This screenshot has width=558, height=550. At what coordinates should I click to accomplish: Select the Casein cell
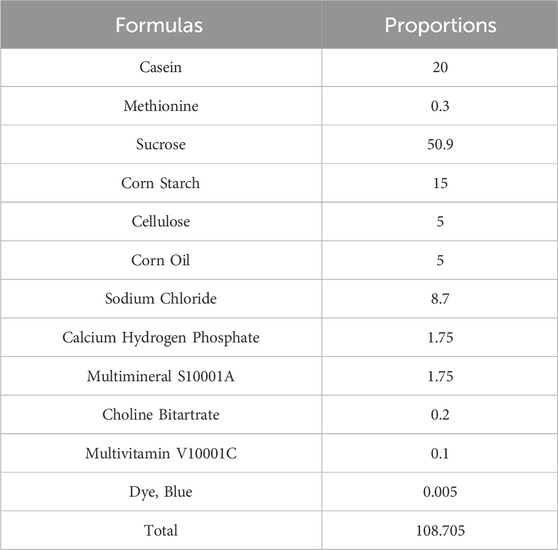(160, 67)
